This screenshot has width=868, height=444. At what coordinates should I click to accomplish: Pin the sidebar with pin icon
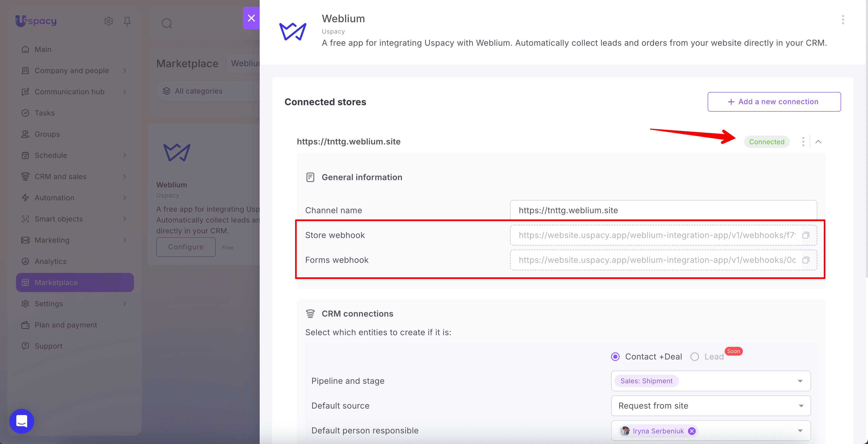click(127, 21)
